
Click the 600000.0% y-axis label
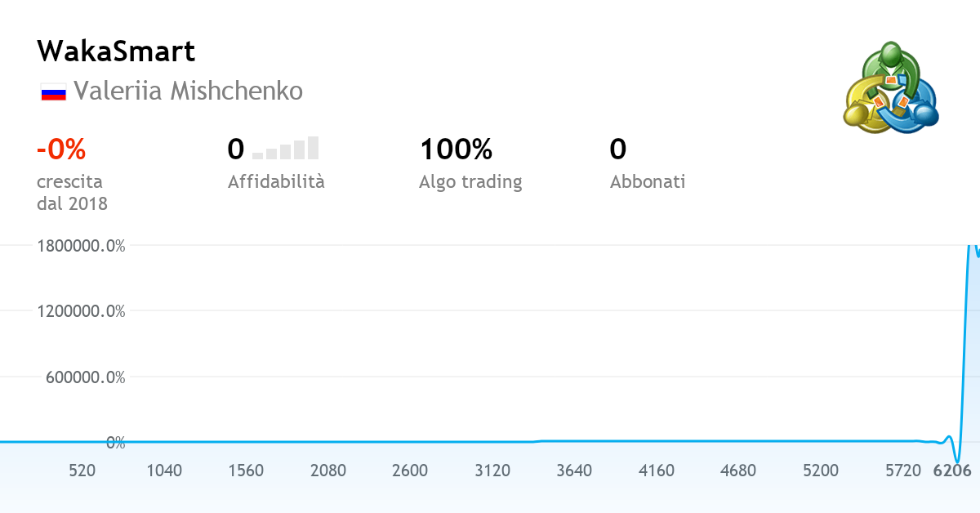point(81,377)
